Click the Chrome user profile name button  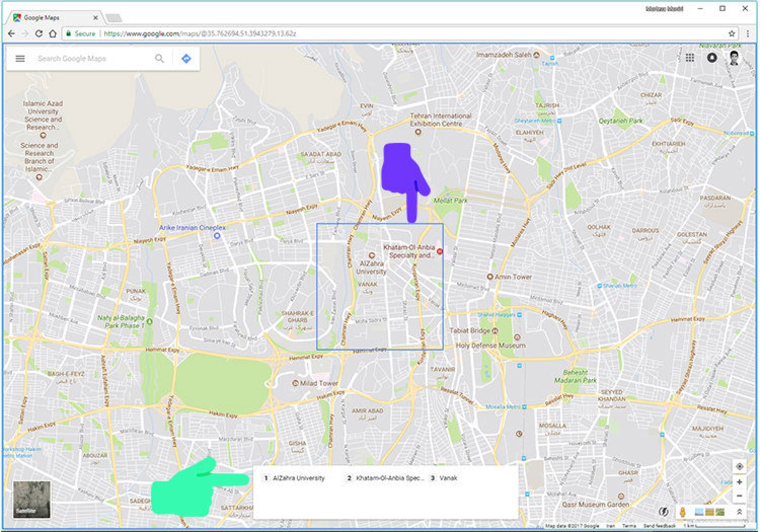(x=664, y=8)
